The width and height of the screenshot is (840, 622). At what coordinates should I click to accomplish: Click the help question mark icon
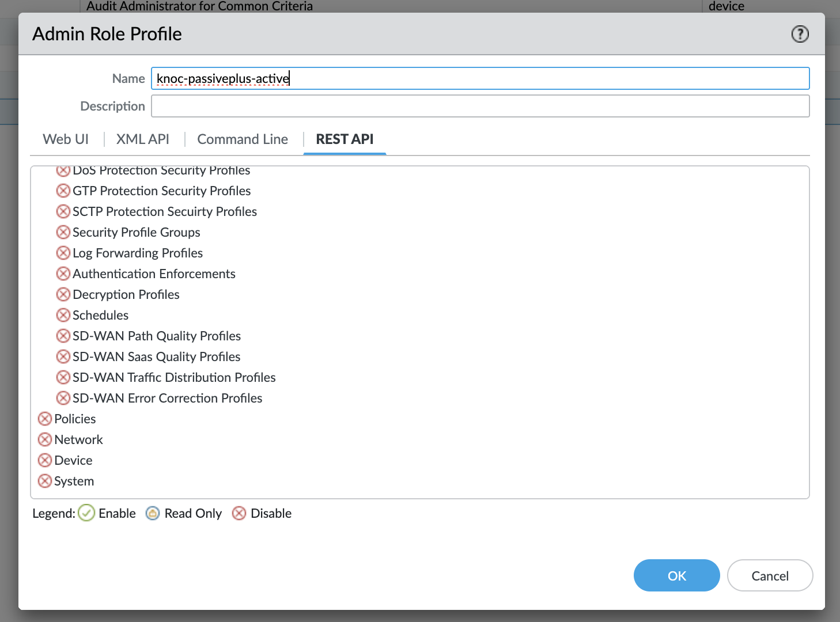[x=800, y=34]
